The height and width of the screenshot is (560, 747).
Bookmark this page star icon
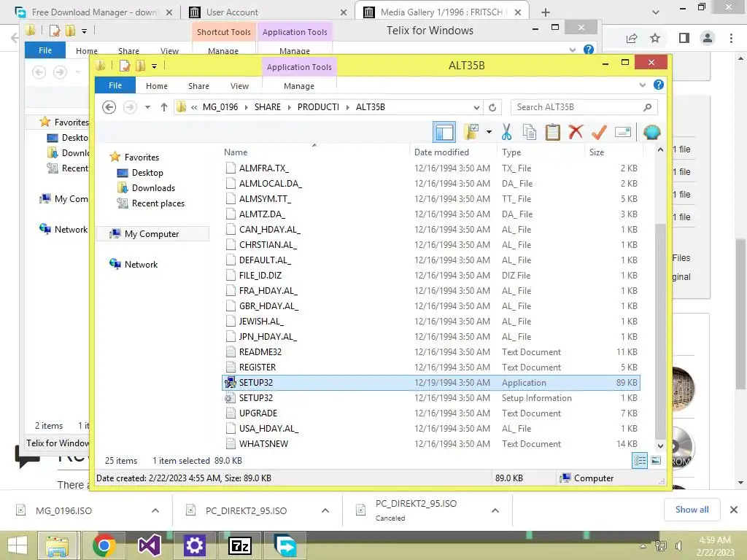[x=656, y=38]
